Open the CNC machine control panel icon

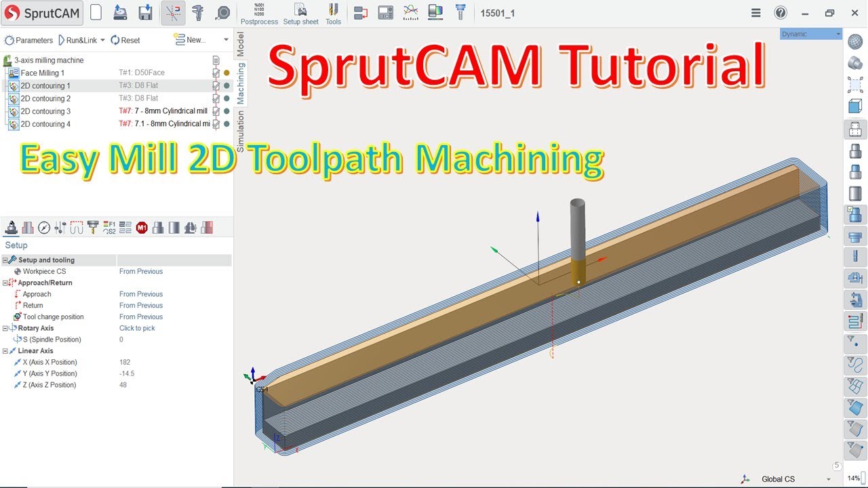[x=385, y=13]
